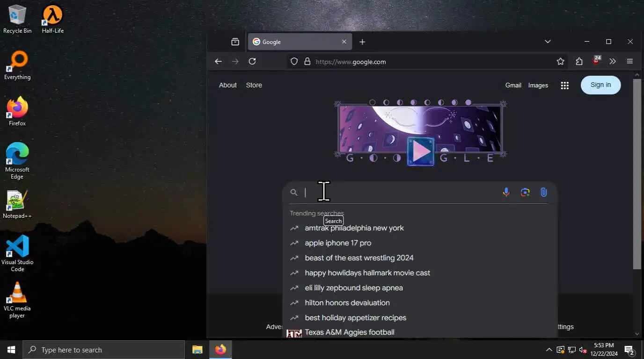644x359 pixels.
Task: Go back one page in Firefox
Action: click(218, 61)
